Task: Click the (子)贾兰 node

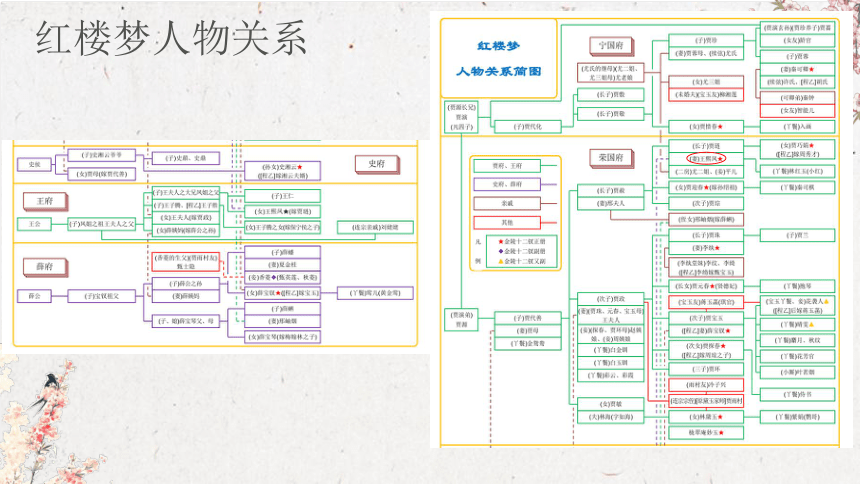Action: [x=797, y=235]
